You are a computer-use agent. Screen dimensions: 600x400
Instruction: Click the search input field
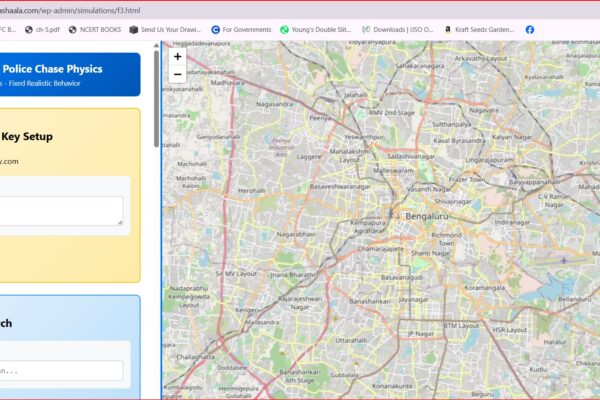(60, 370)
